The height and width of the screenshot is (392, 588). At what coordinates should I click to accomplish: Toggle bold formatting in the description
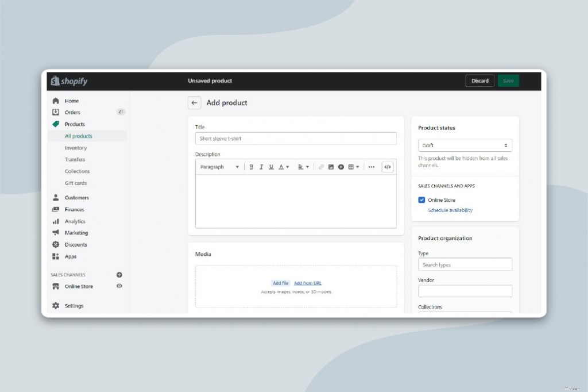pyautogui.click(x=251, y=167)
